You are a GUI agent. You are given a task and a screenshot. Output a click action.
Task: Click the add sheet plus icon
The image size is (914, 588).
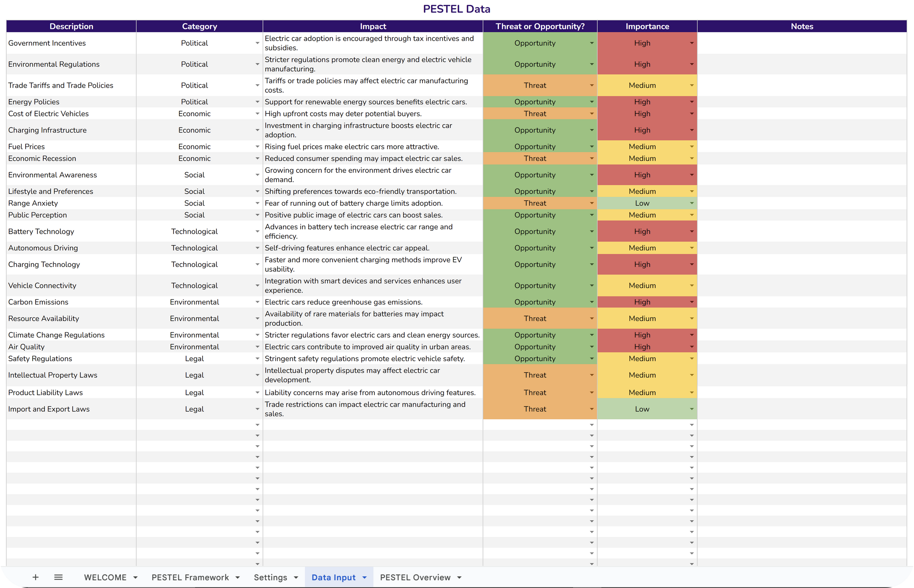(x=36, y=577)
